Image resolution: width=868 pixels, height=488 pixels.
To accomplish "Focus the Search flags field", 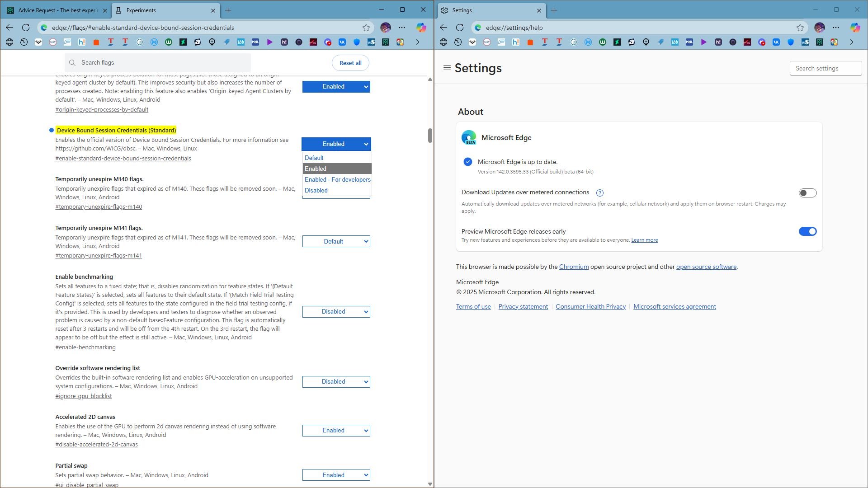I will tap(158, 63).
